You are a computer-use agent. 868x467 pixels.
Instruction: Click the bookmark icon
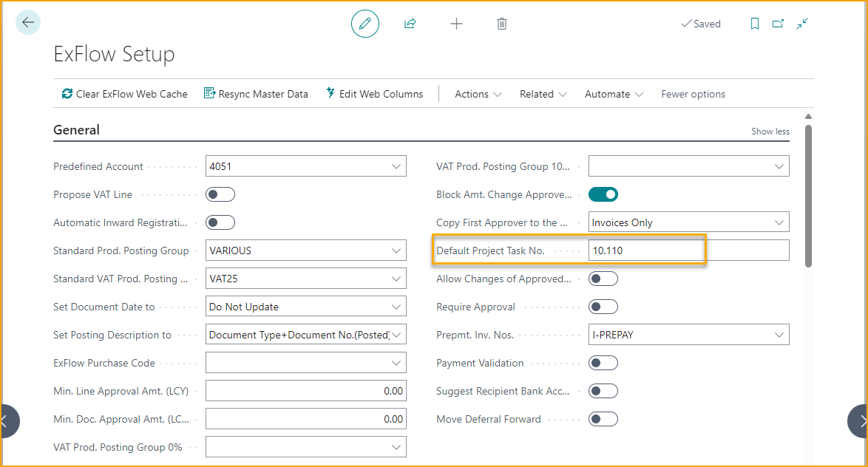coord(755,24)
